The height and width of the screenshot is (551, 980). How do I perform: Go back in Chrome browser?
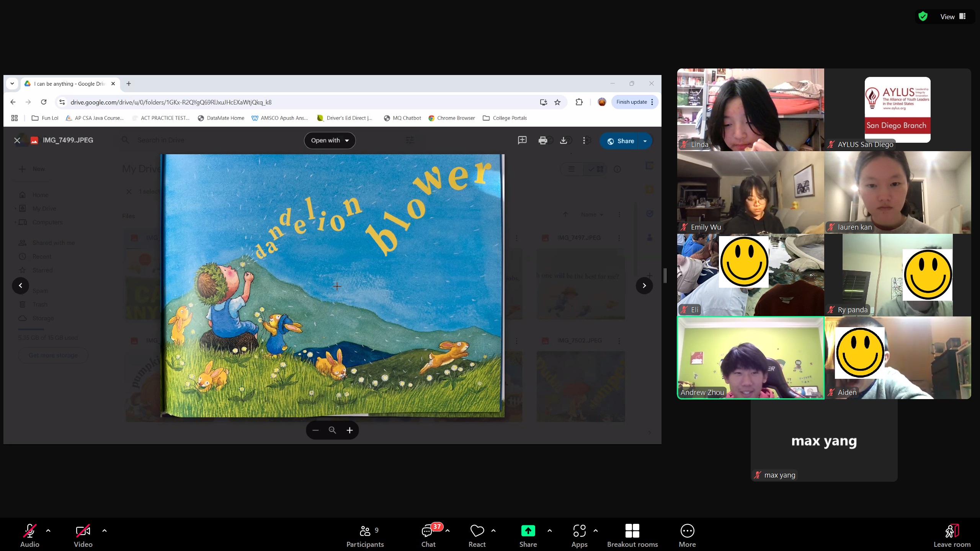point(13,102)
